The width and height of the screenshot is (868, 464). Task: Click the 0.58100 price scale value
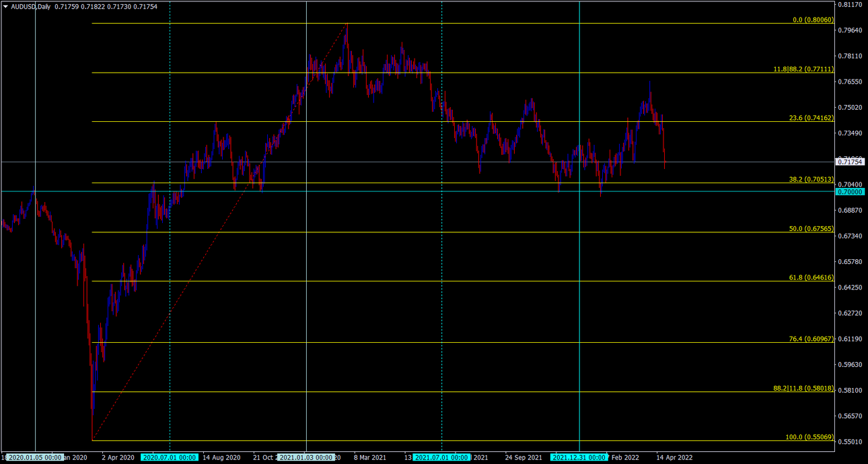pos(850,390)
